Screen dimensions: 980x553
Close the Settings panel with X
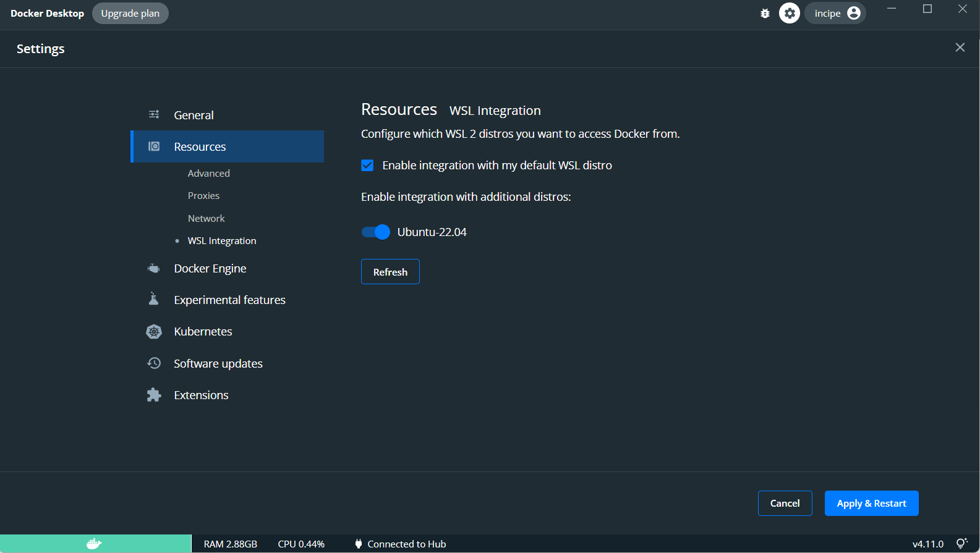(960, 48)
